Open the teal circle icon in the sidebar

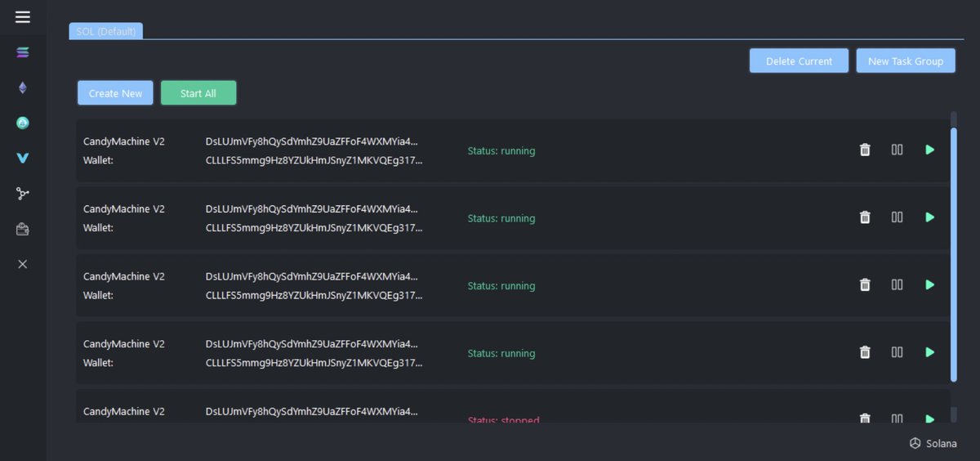[23, 123]
